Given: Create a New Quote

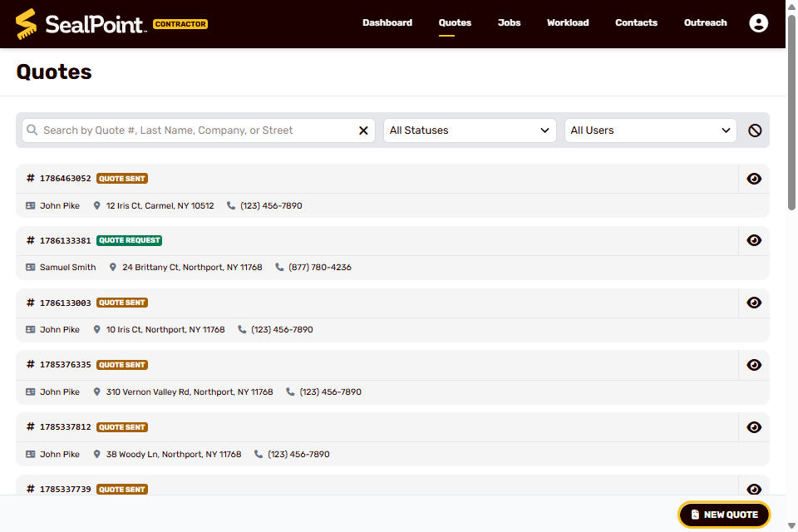Looking at the screenshot, I should 724,515.
